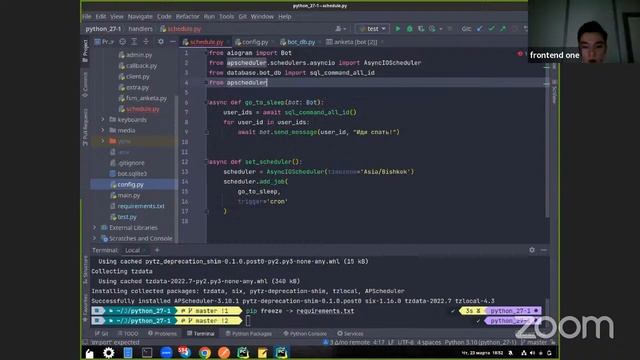Start debugging with the green bug icon
The height and width of the screenshot is (360, 640).
tap(409, 29)
